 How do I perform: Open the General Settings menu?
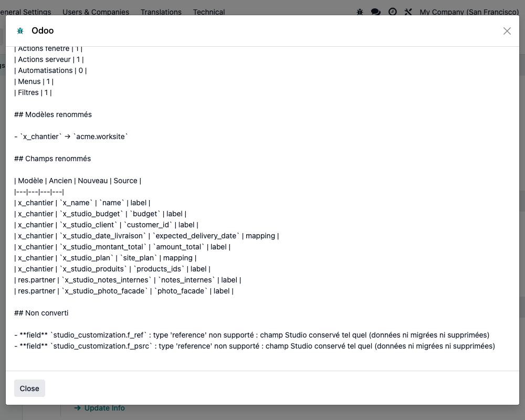click(x=25, y=12)
